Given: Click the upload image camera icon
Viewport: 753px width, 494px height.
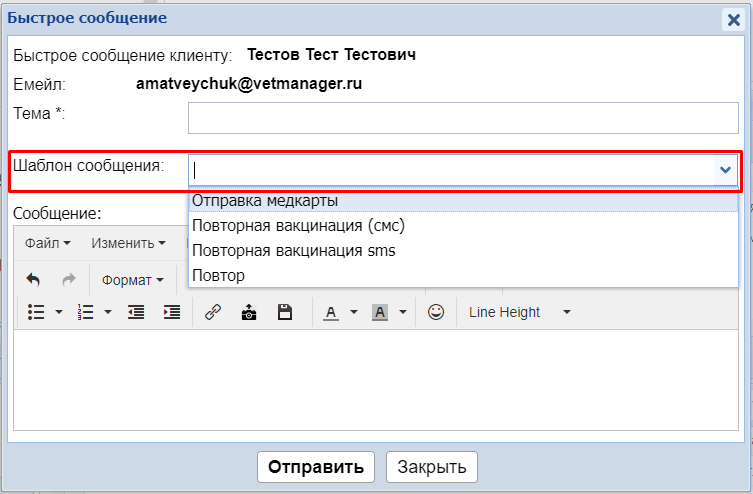Looking at the screenshot, I should pos(248,312).
